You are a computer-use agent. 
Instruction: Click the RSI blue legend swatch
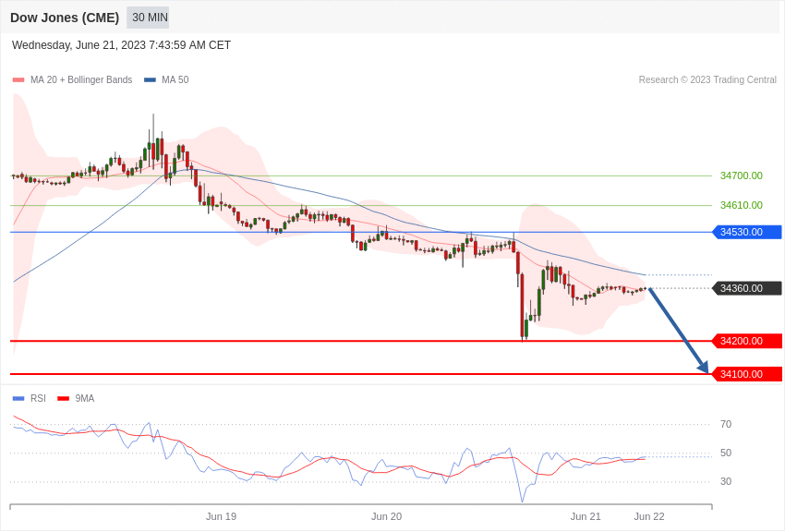tap(18, 398)
